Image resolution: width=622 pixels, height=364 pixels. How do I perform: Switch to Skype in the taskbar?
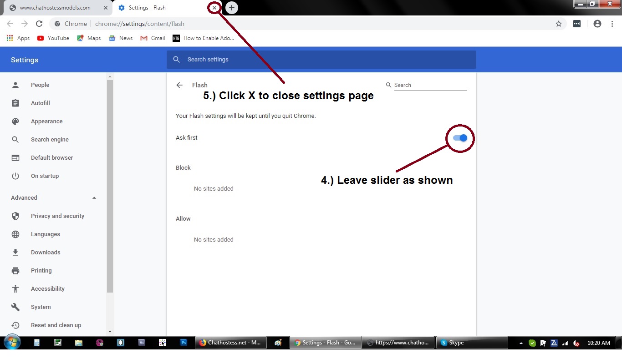pyautogui.click(x=472, y=343)
